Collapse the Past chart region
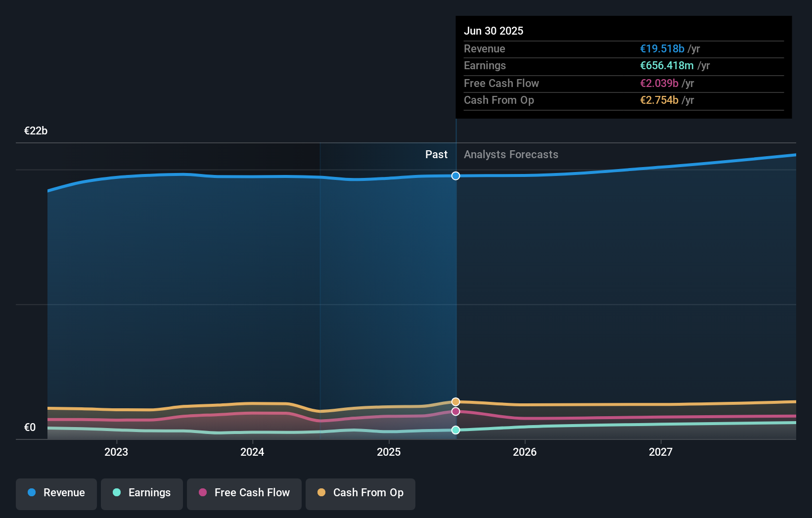Image resolution: width=812 pixels, height=518 pixels. [x=436, y=155]
